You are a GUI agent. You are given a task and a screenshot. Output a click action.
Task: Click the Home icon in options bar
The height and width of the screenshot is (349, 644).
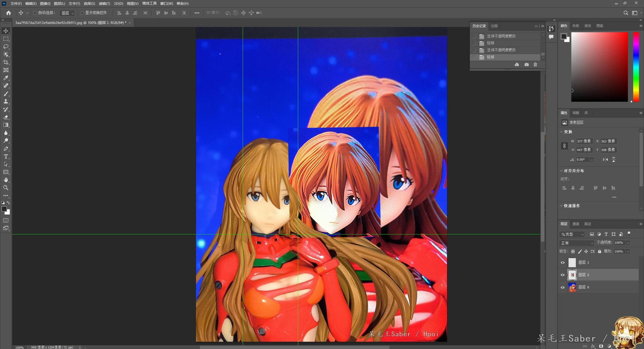(8, 13)
